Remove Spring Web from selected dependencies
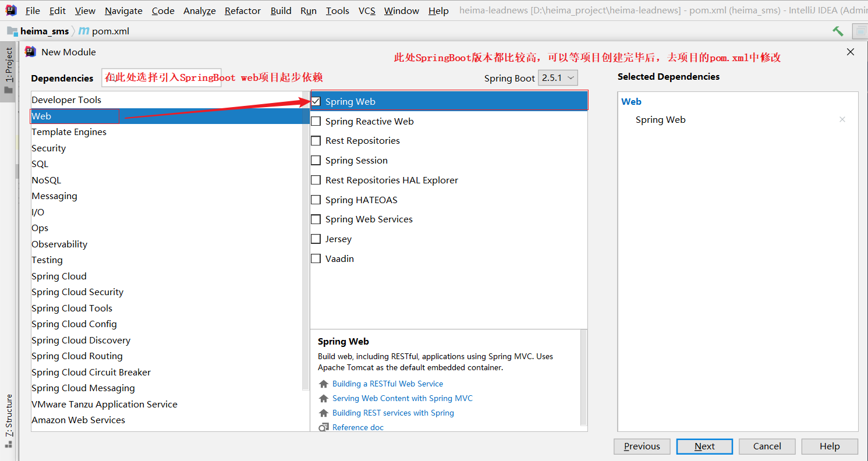Viewport: 868px width, 461px height. [842, 119]
